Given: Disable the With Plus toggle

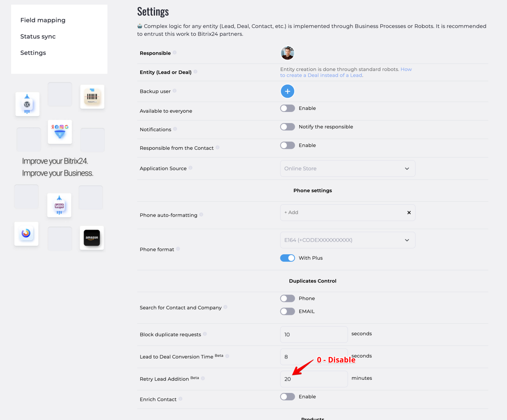Looking at the screenshot, I should 287,258.
